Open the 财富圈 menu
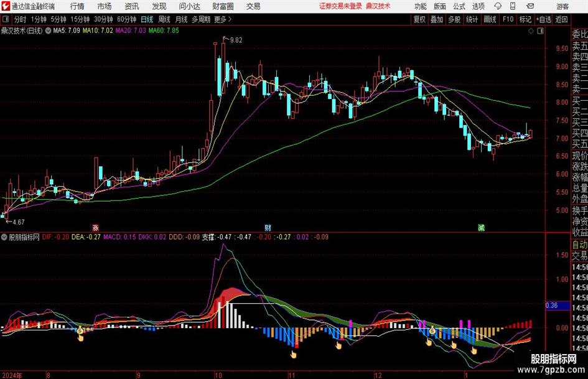The width and height of the screenshot is (588, 379). pos(223,6)
